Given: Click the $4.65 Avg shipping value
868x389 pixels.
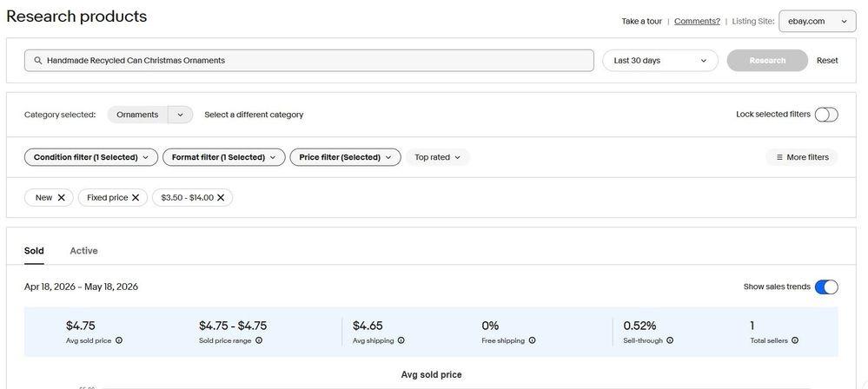Looking at the screenshot, I should point(368,326).
